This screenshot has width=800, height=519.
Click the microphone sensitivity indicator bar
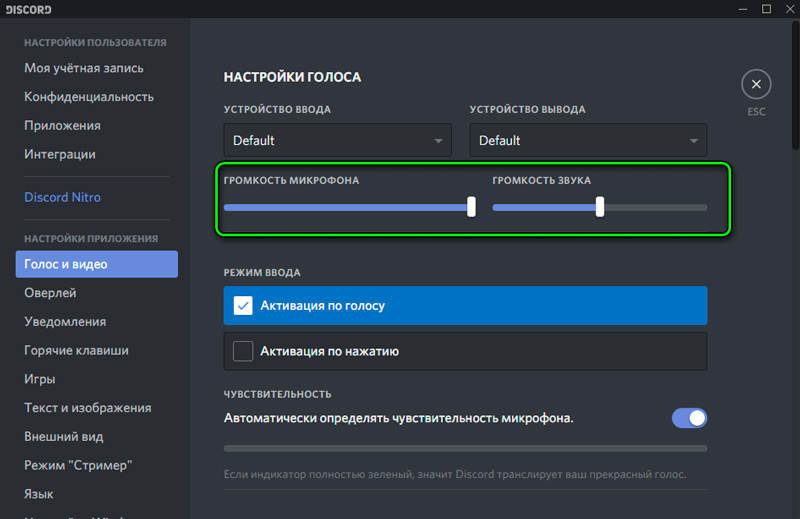coord(465,448)
